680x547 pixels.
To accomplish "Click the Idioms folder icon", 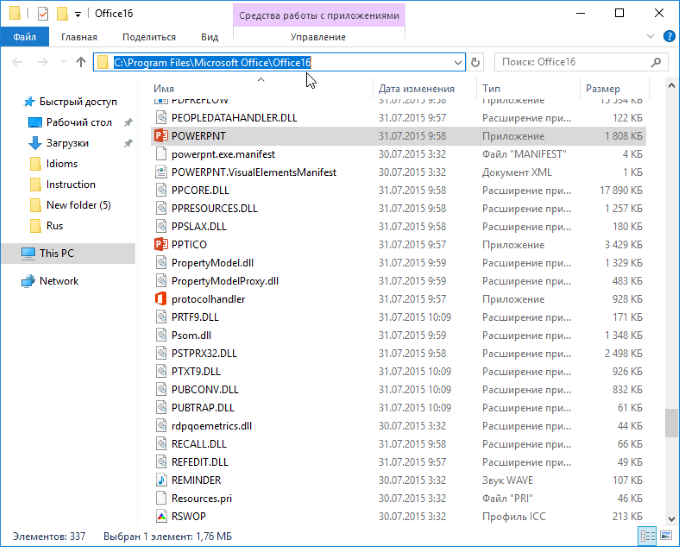I will pos(36,164).
